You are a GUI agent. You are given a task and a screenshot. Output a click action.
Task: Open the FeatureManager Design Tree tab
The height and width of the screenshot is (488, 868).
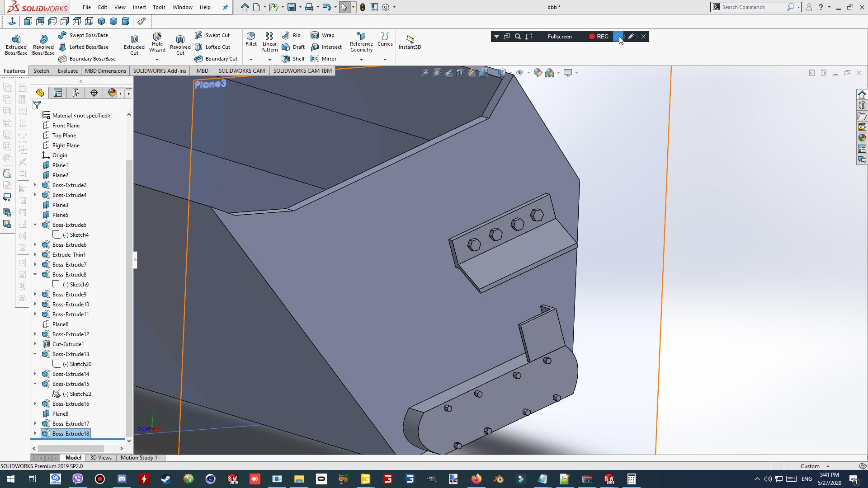coord(40,93)
